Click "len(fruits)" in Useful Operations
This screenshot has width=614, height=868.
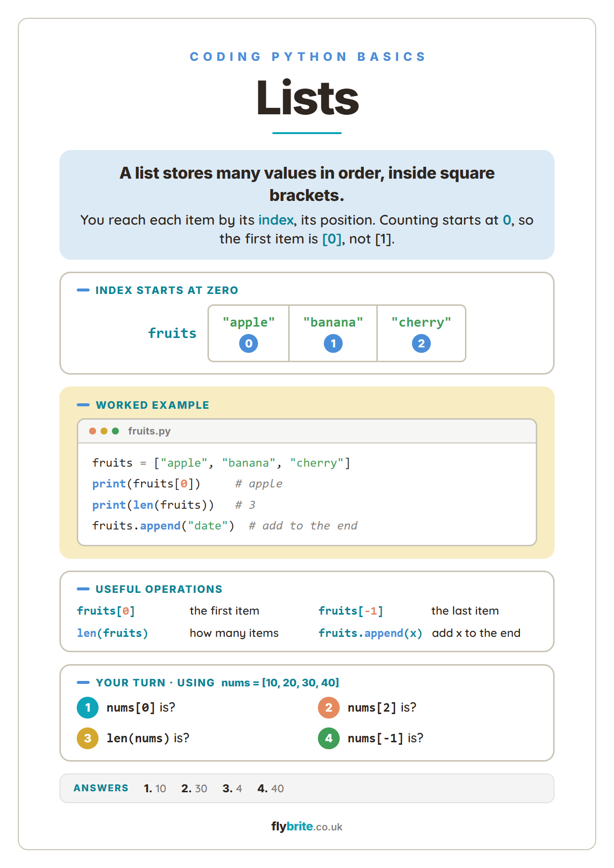(x=112, y=633)
